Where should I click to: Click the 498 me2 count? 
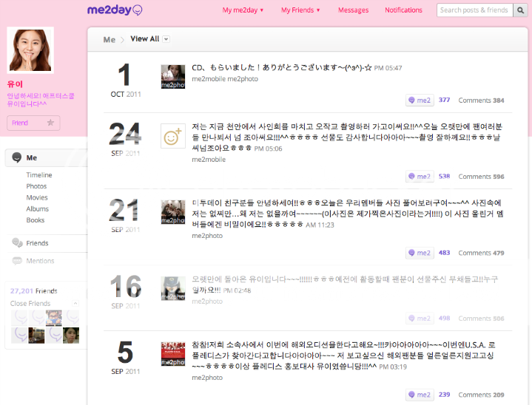point(444,318)
